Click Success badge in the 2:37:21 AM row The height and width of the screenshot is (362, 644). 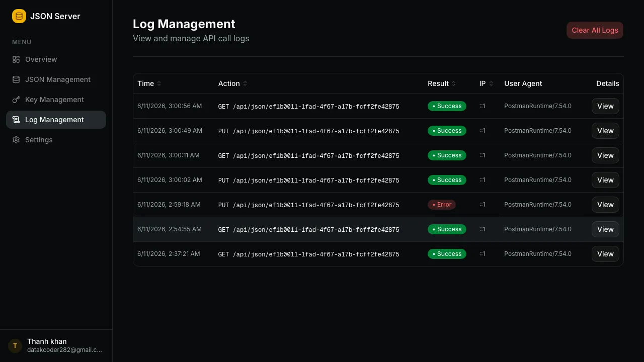[447, 254]
